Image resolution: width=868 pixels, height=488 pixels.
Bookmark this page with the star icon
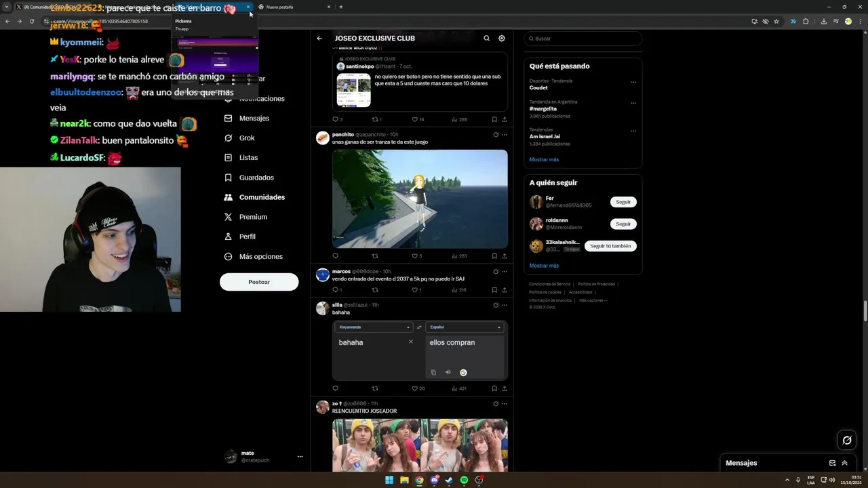pyautogui.click(x=776, y=21)
